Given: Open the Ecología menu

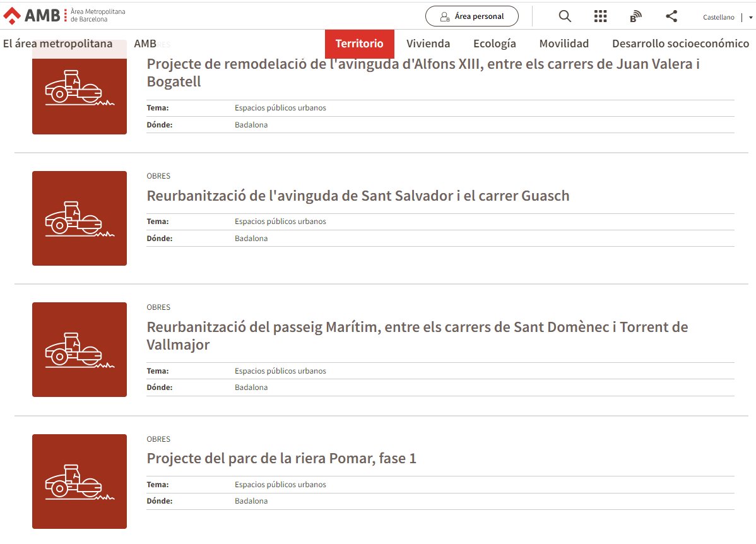Looking at the screenshot, I should (494, 44).
